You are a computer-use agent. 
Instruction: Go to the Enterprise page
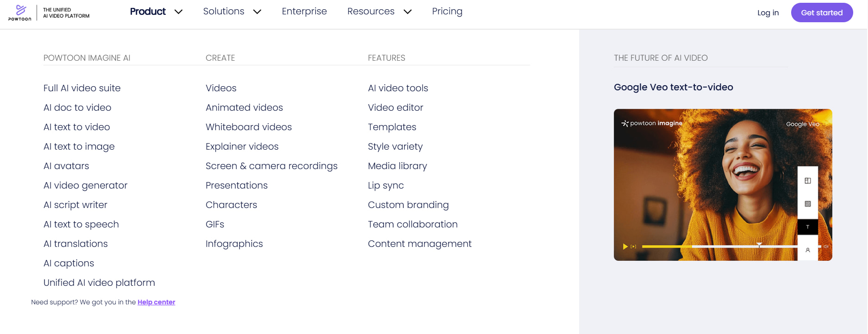pyautogui.click(x=304, y=12)
